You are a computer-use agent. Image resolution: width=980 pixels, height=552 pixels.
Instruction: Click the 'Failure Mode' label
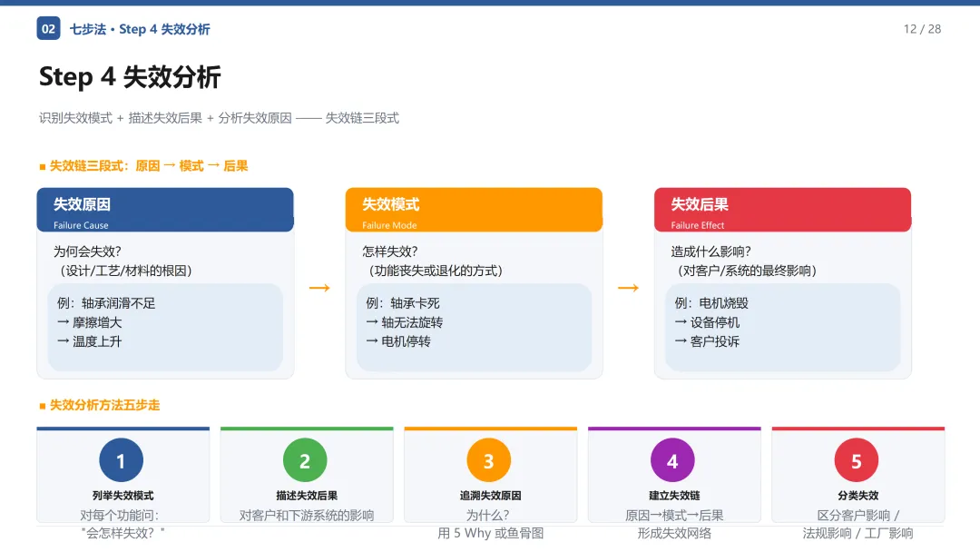pos(389,225)
